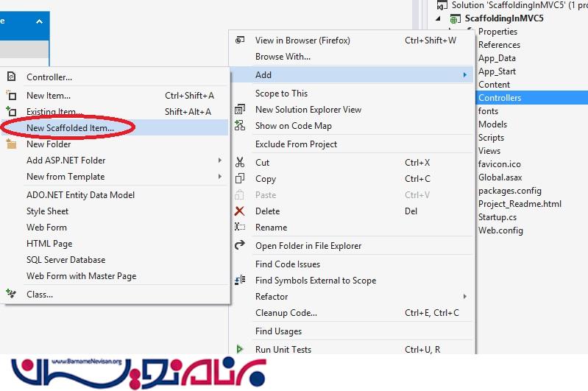The image size is (588, 391).
Task: Click the New Folder icon
Action: click(11, 144)
